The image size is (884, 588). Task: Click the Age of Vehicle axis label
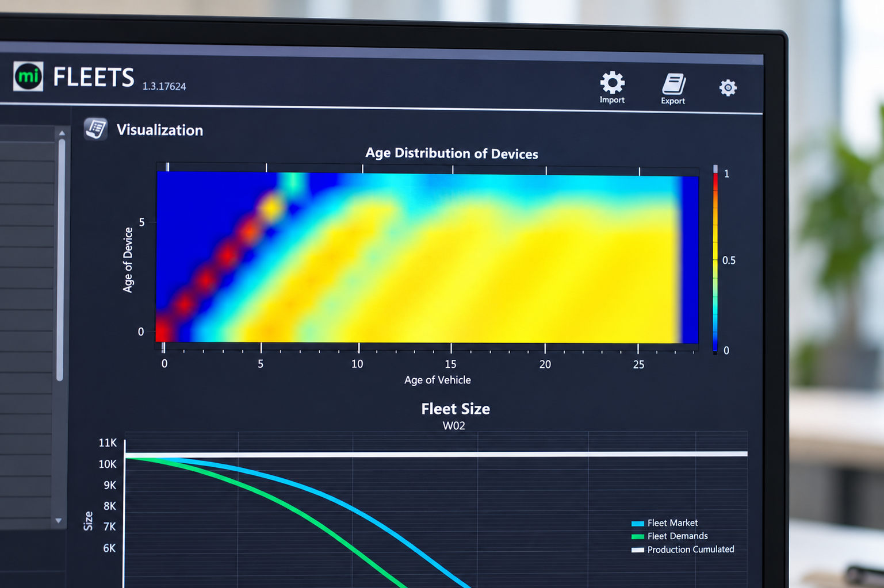click(438, 380)
